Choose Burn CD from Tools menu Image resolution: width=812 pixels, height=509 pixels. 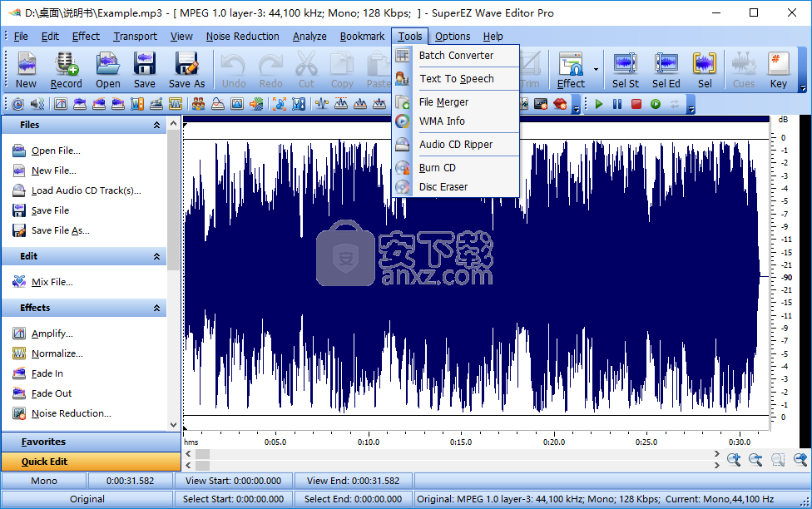click(456, 168)
